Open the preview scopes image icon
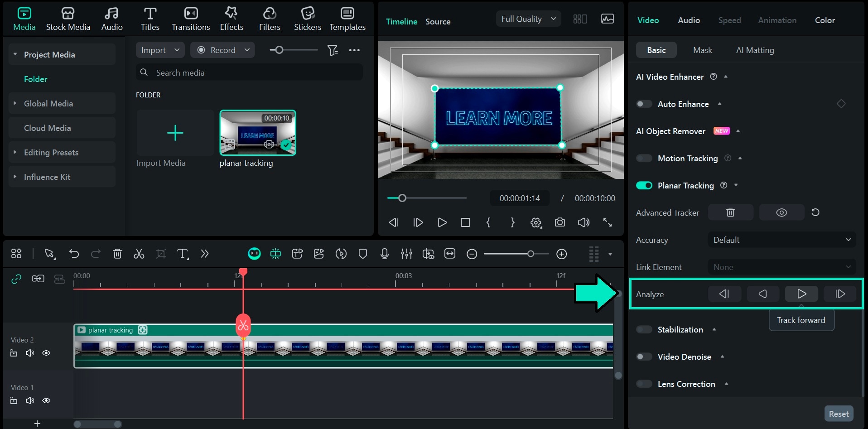868x429 pixels. coord(608,19)
